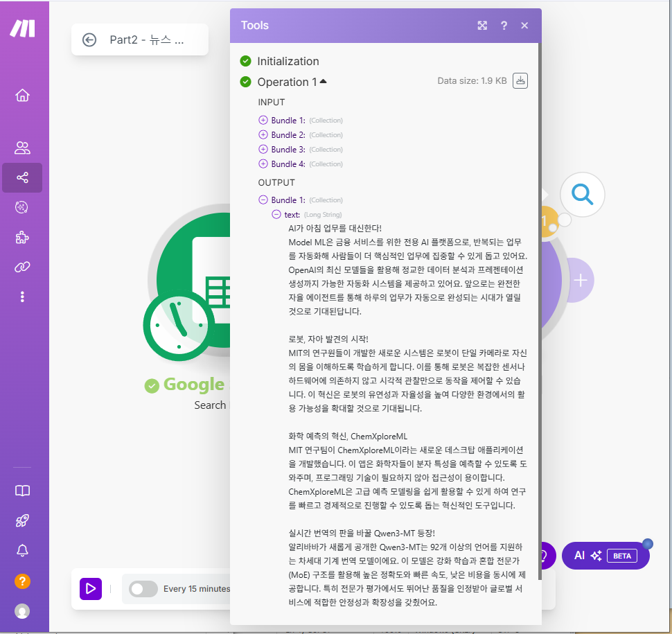This screenshot has width=672, height=634.
Task: Click the green check next to Google label
Action: pos(152,386)
